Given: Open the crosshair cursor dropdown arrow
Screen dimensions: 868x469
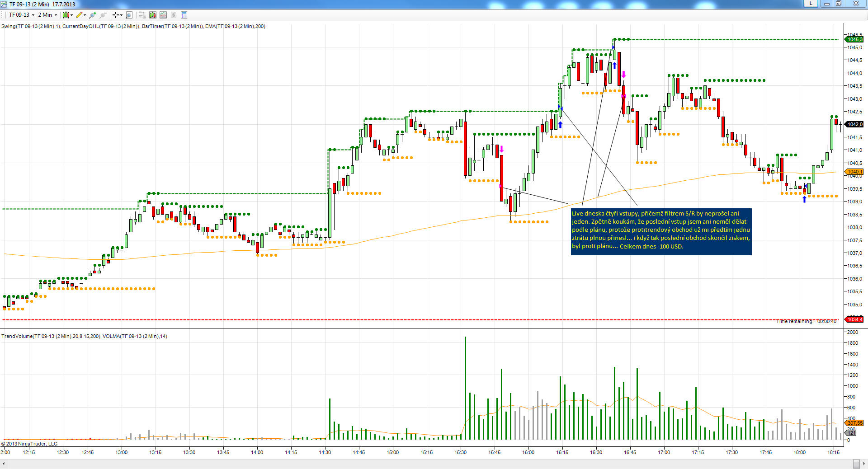Looking at the screenshot, I should 121,15.
